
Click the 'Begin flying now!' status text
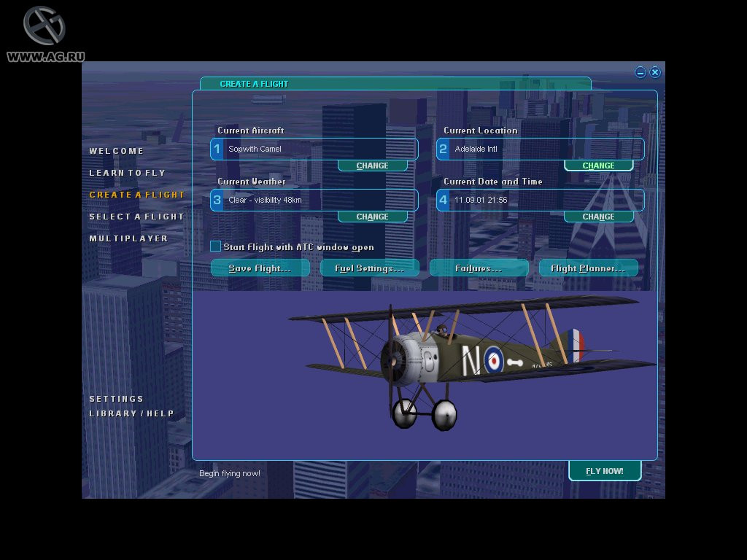point(230,473)
